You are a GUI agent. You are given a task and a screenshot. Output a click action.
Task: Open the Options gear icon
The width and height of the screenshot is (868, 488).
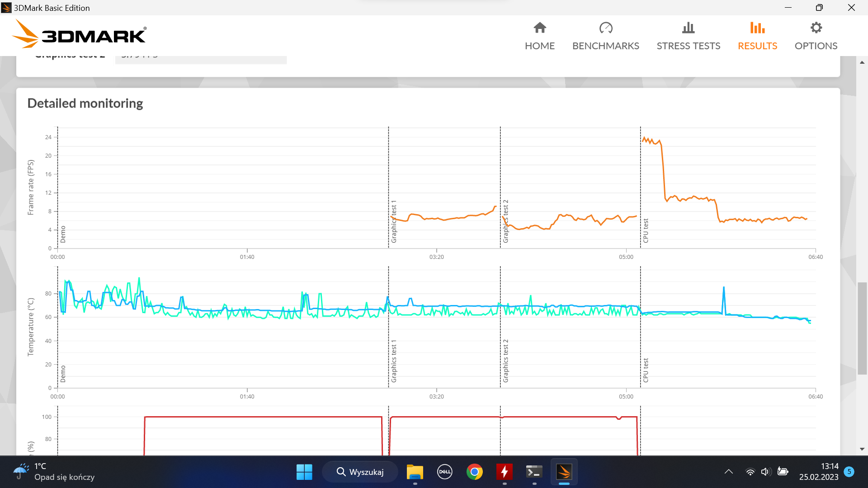coord(816,28)
